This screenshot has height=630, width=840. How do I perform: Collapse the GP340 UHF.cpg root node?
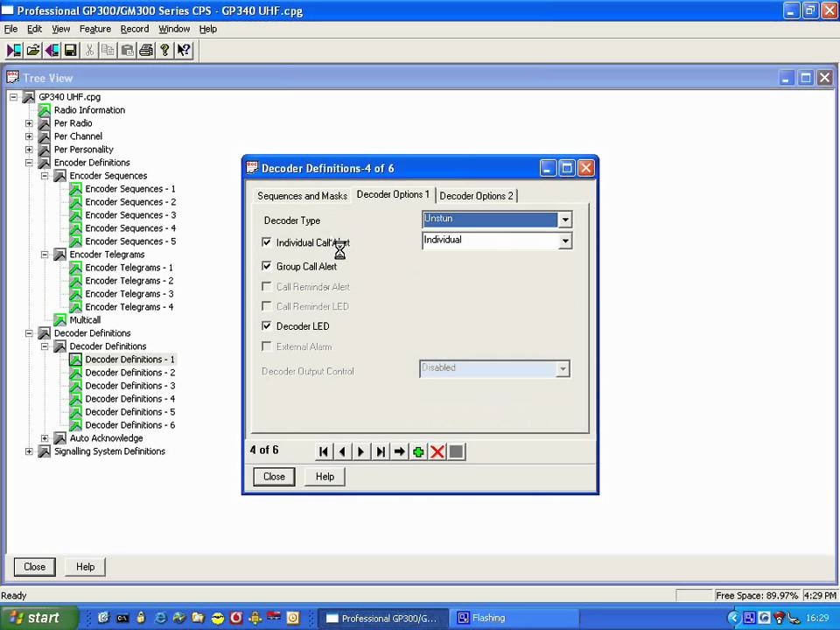pos(13,97)
